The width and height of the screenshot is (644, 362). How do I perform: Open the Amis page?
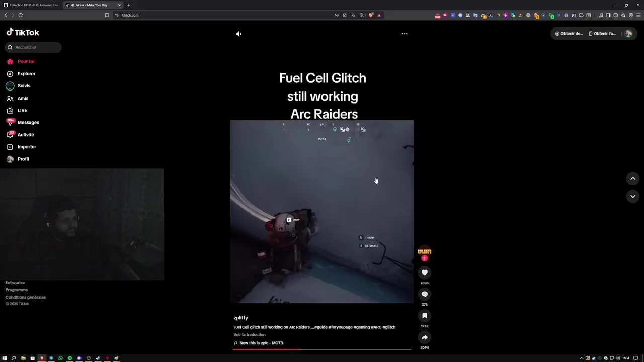point(17,98)
